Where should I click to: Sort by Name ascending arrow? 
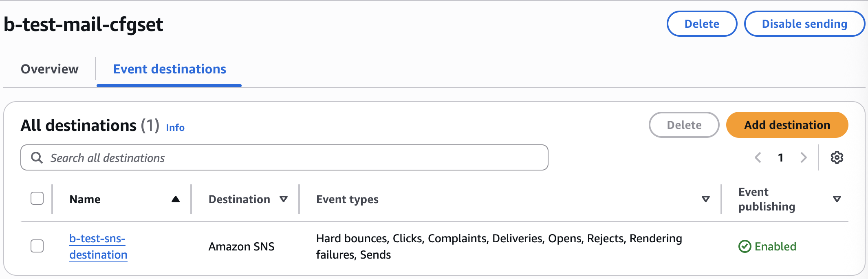click(176, 199)
